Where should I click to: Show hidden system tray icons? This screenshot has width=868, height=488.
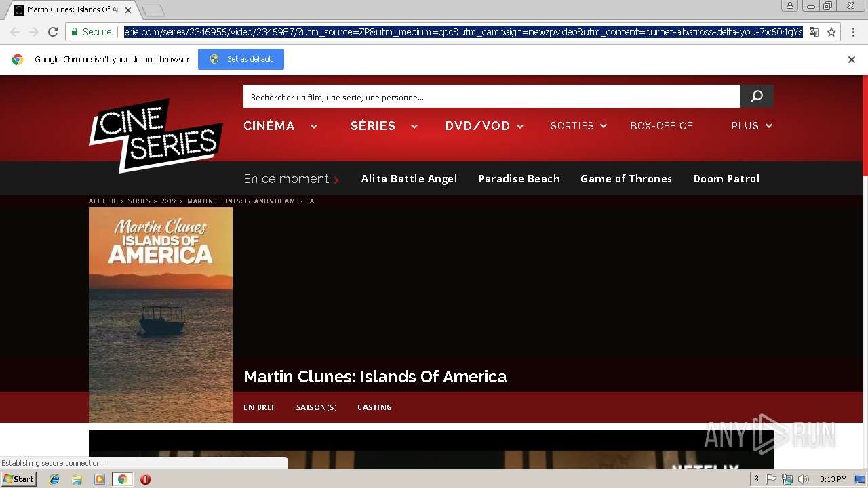(x=756, y=479)
